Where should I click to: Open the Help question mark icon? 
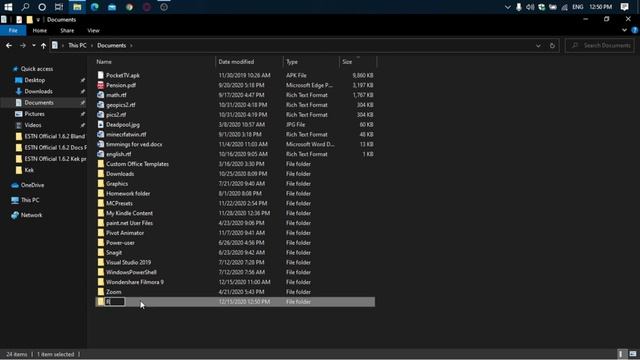point(634,30)
